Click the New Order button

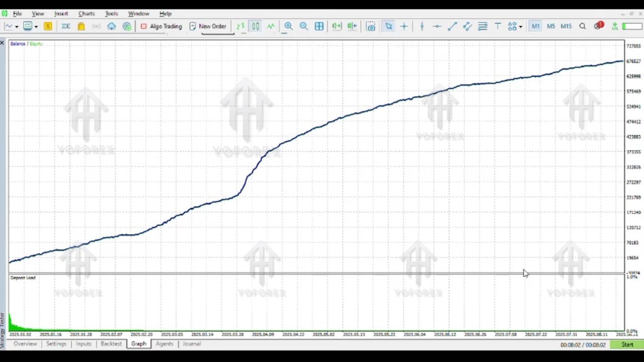click(207, 26)
